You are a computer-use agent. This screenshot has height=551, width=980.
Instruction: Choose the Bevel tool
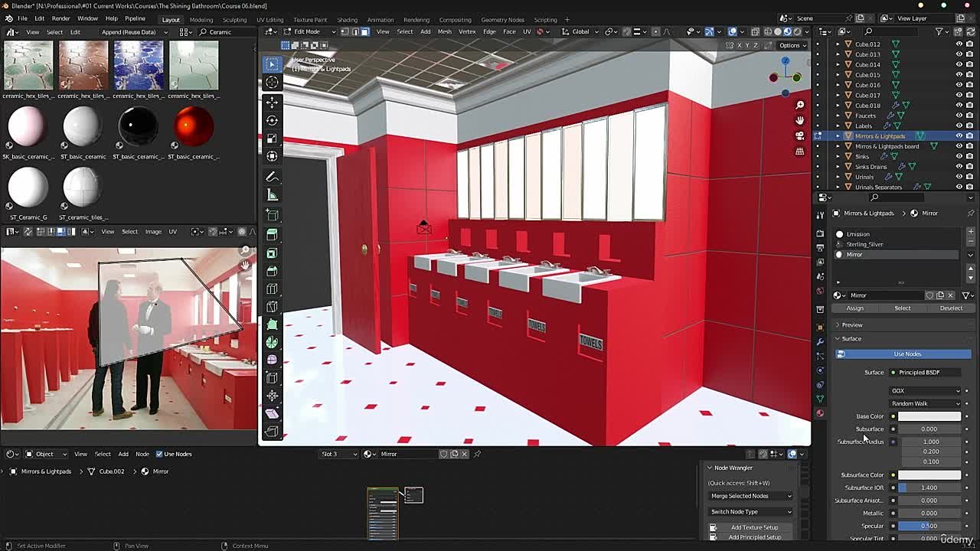point(272,271)
